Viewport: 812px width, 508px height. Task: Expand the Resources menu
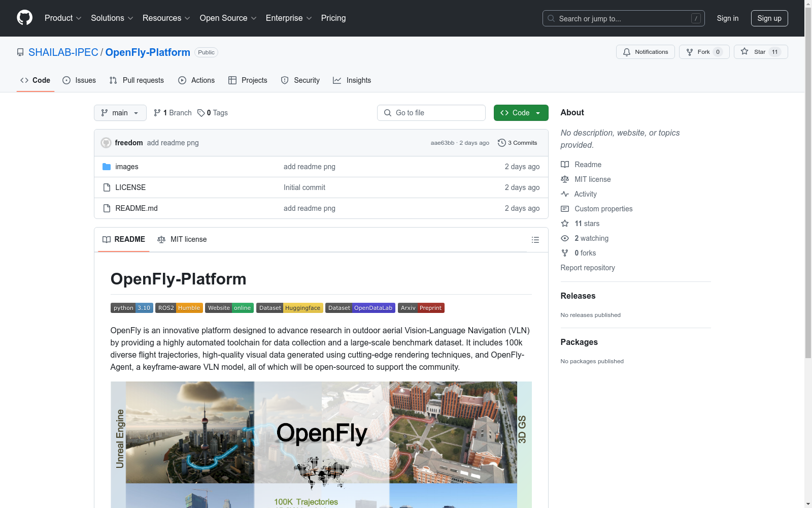point(166,18)
